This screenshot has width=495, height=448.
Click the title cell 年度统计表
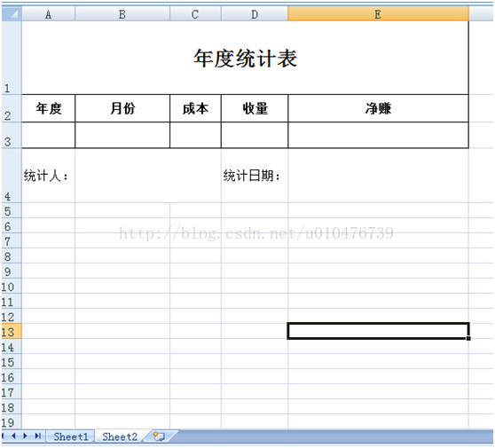pos(246,58)
